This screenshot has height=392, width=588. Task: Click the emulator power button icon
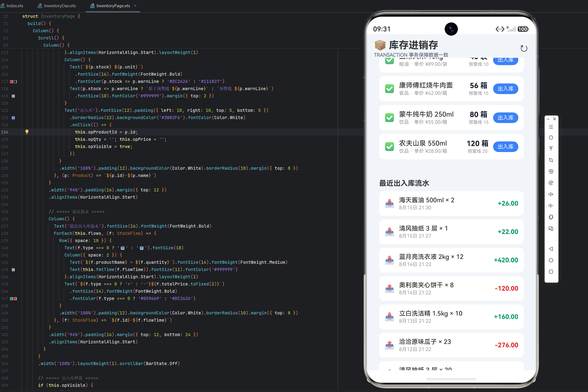pos(551,137)
